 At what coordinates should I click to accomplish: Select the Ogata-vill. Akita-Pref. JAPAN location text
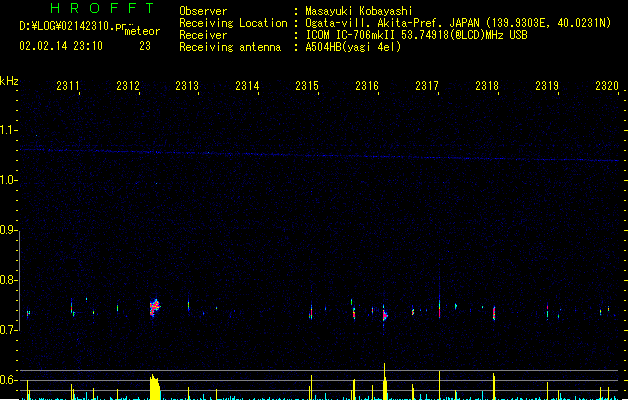point(458,23)
